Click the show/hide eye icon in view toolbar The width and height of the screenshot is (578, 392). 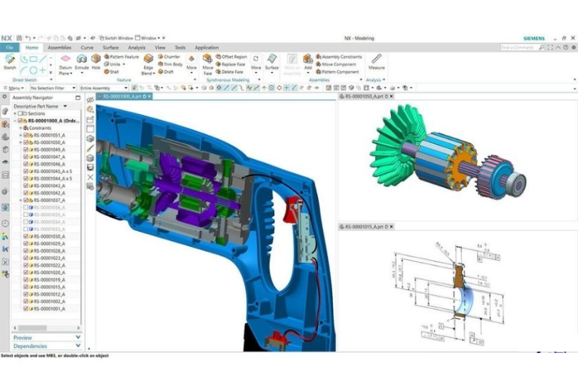coord(90,100)
